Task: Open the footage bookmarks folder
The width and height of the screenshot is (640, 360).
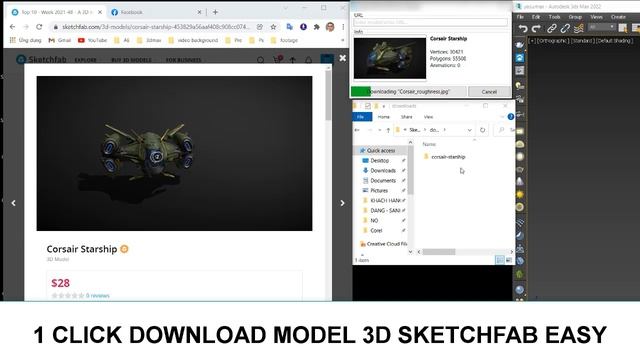Action: 284,40
